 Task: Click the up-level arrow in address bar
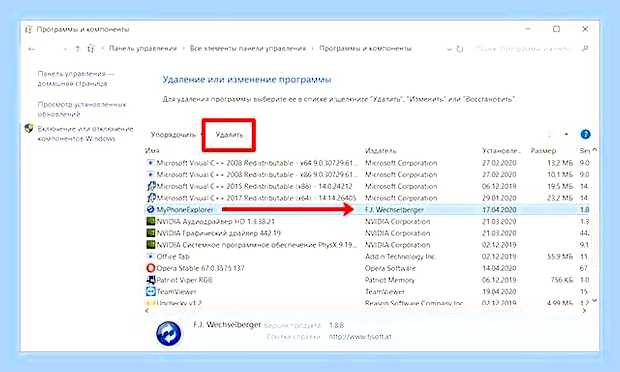[78, 49]
